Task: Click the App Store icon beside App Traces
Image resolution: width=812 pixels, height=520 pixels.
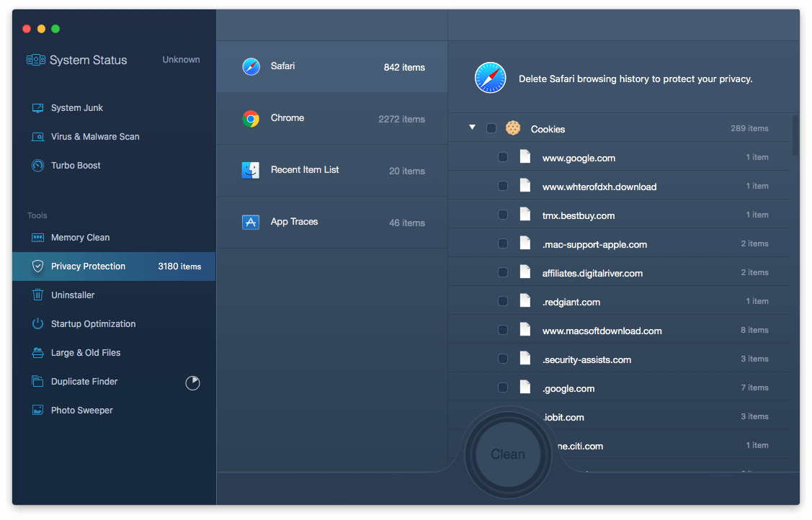Action: (251, 223)
